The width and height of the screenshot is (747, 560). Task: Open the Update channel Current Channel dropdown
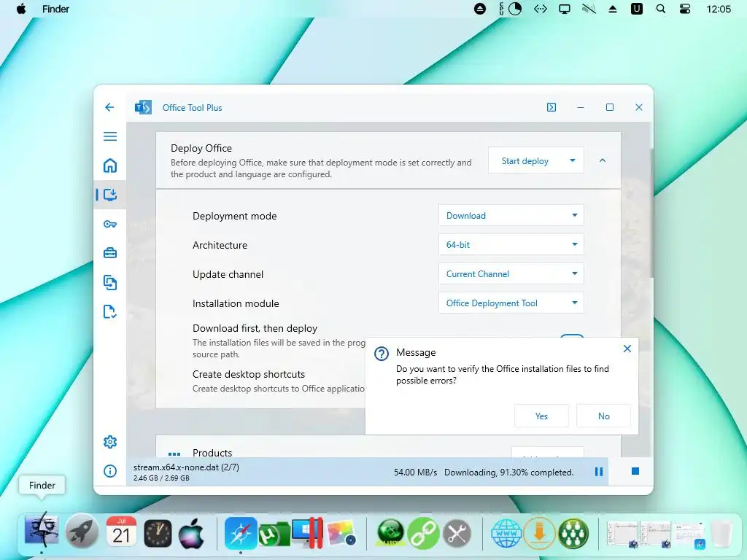coord(511,274)
